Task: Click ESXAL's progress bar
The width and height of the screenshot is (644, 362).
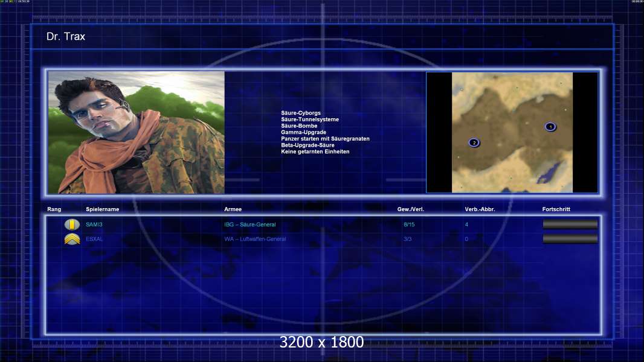Action: pos(570,239)
